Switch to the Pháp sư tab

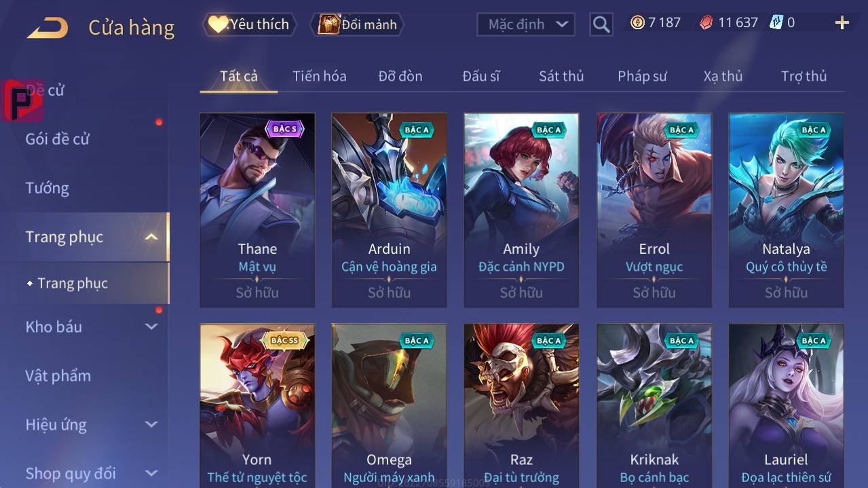pos(642,76)
